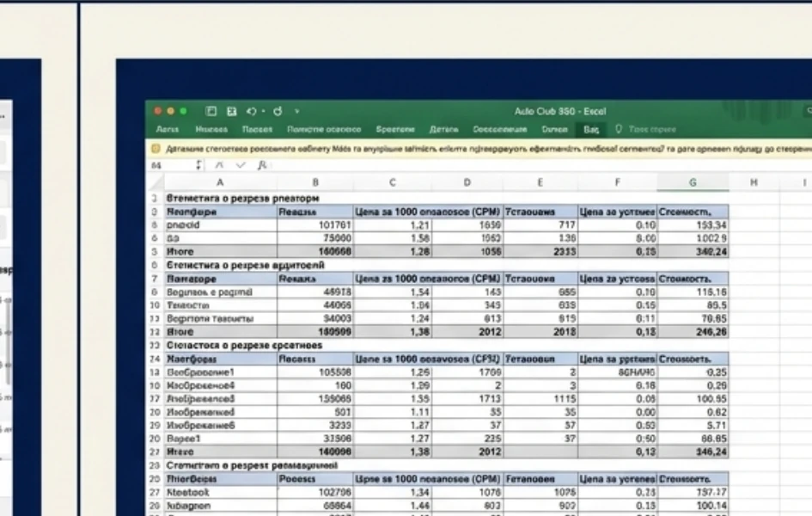Click the lightbulb Tell Me icon
The height and width of the screenshot is (516, 812).
pos(619,130)
